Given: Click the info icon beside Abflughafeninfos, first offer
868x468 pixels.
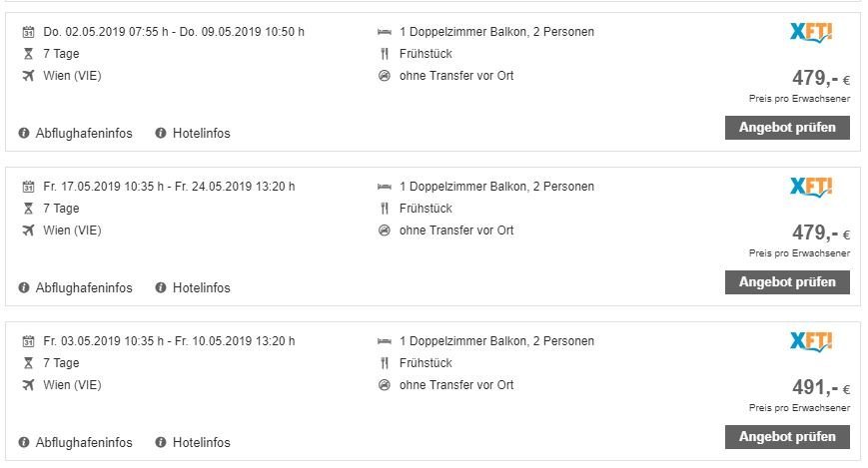Looking at the screenshot, I should pos(24,134).
